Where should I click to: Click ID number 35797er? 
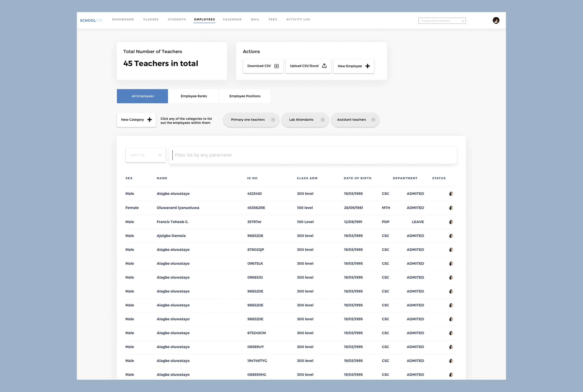pos(254,222)
